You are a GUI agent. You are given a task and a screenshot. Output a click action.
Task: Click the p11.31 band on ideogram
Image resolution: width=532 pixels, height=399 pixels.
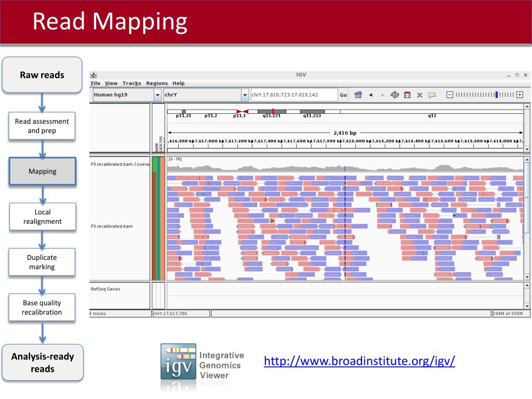click(x=183, y=111)
